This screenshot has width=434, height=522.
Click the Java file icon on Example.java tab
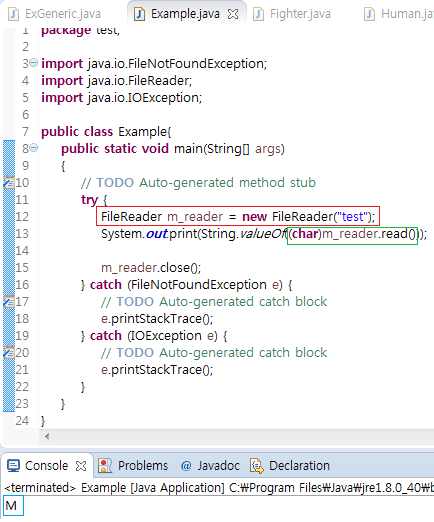click(139, 14)
